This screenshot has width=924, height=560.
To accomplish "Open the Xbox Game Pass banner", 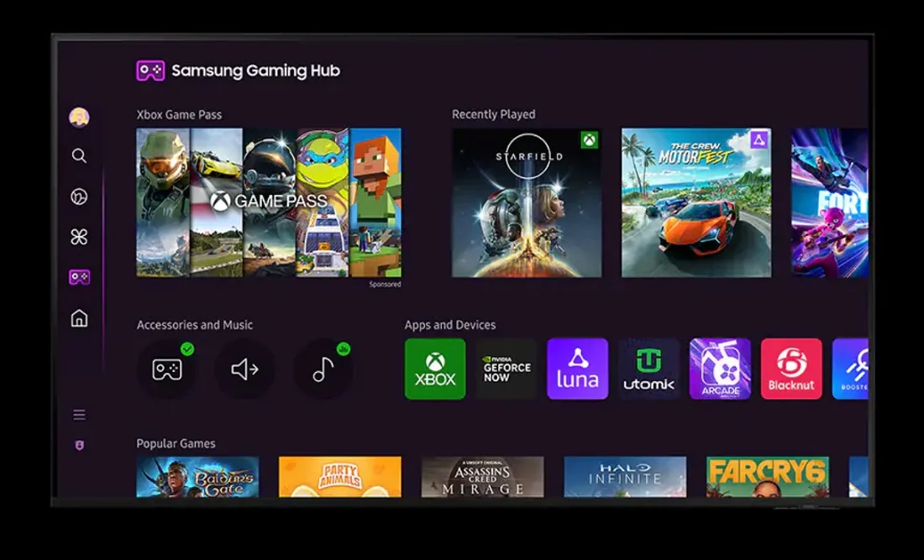I will tap(269, 202).
